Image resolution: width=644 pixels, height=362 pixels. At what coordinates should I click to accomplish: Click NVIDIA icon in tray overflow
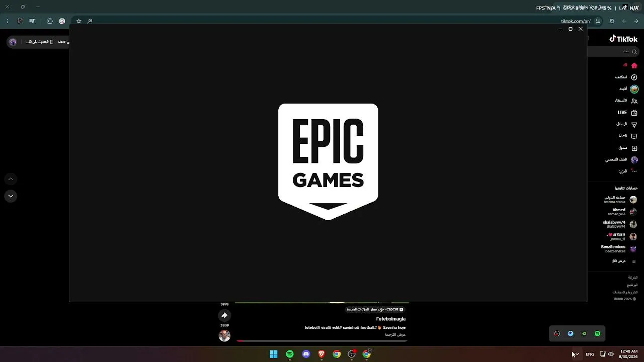(584, 333)
